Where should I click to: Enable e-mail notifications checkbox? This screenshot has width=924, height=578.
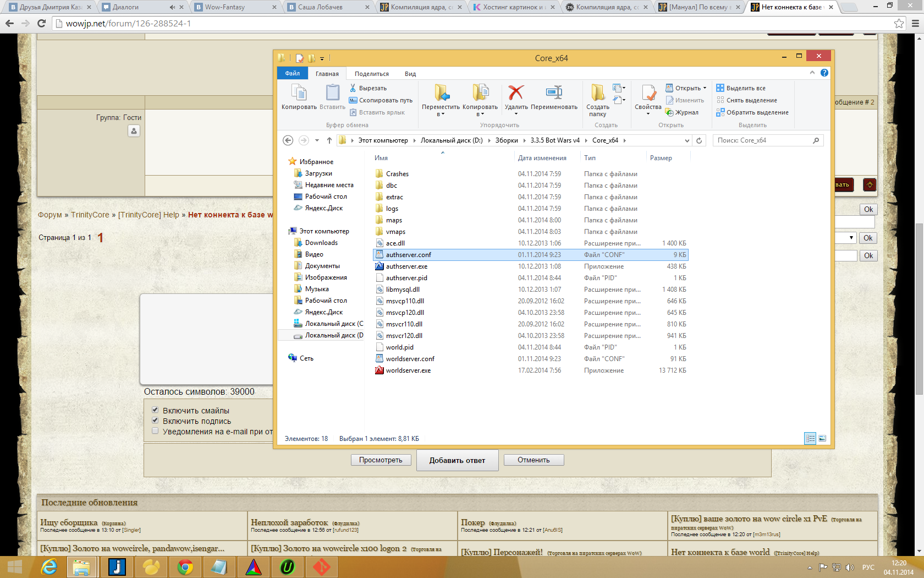coord(155,431)
